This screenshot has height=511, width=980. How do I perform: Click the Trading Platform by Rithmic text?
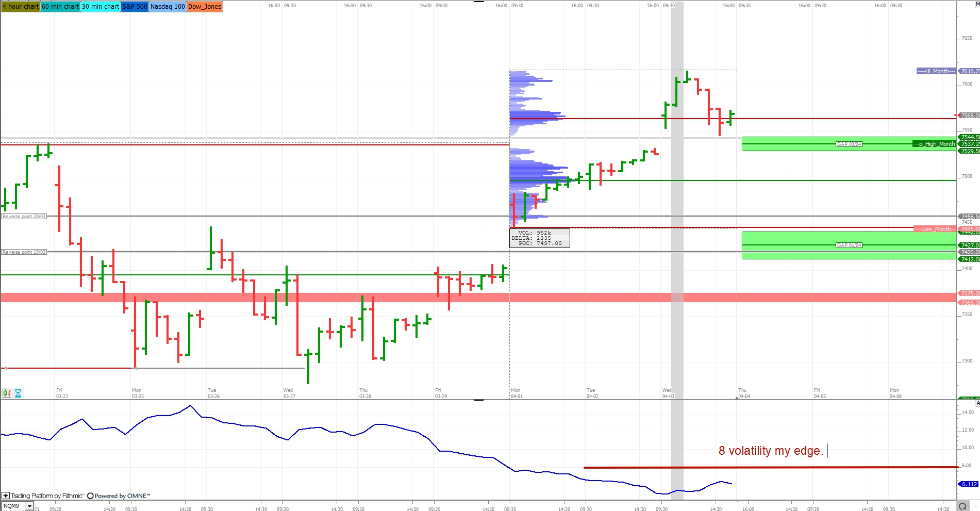coord(47,496)
